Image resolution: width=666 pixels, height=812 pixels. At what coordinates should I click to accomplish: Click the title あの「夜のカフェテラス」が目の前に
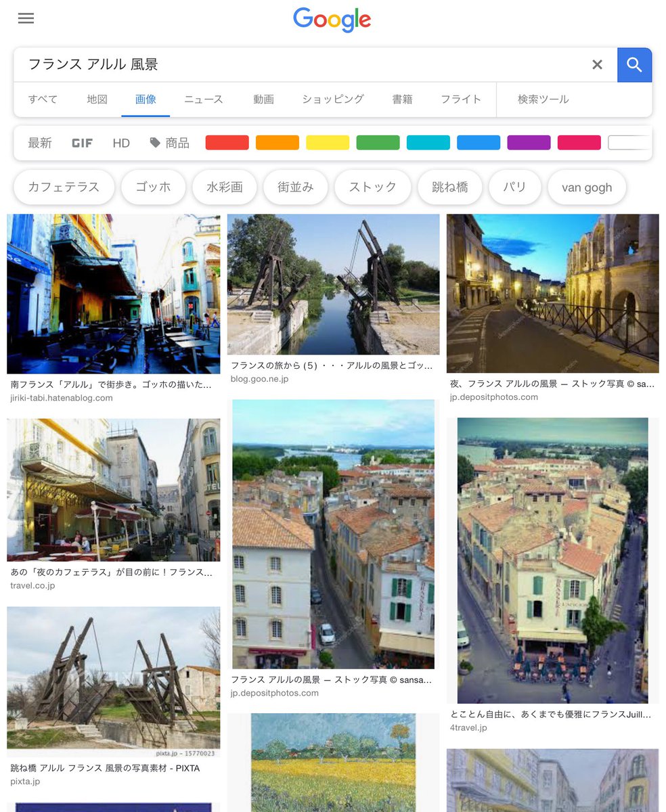111,572
